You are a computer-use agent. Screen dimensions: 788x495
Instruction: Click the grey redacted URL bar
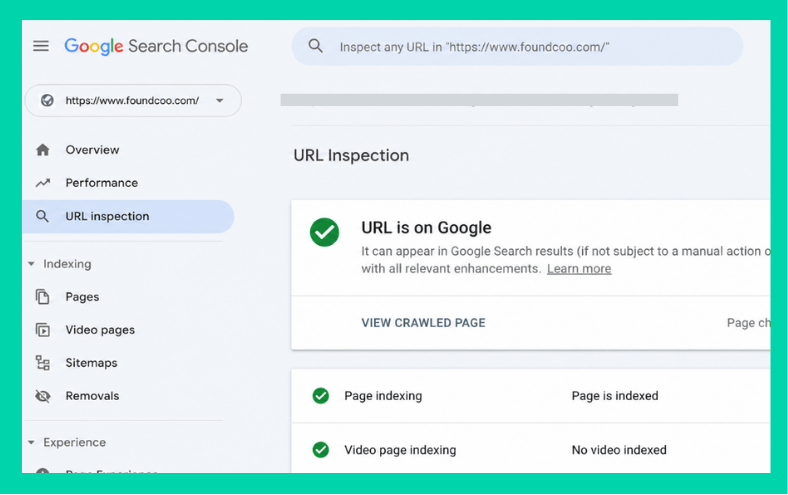(479, 100)
